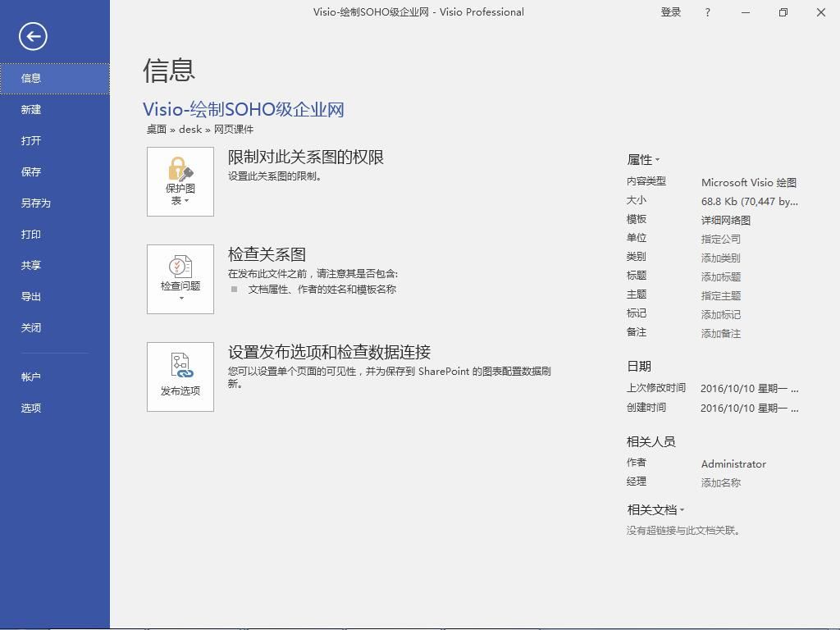Click 添加备注 to add comments

pos(720,334)
